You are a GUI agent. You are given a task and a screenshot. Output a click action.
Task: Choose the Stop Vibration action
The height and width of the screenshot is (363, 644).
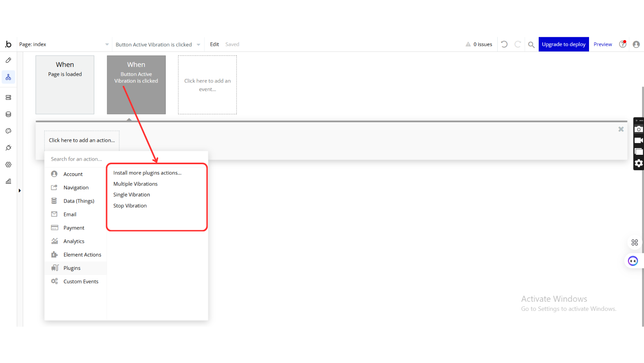tap(130, 205)
